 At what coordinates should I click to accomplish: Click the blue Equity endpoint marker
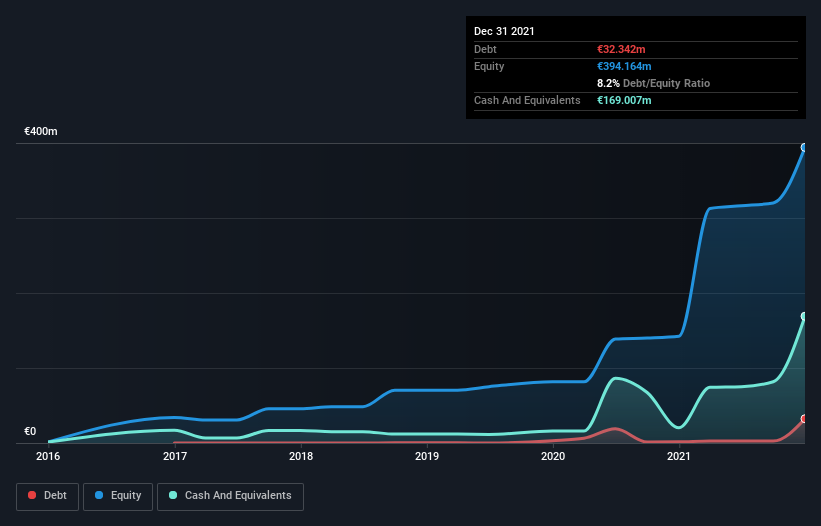pos(805,148)
